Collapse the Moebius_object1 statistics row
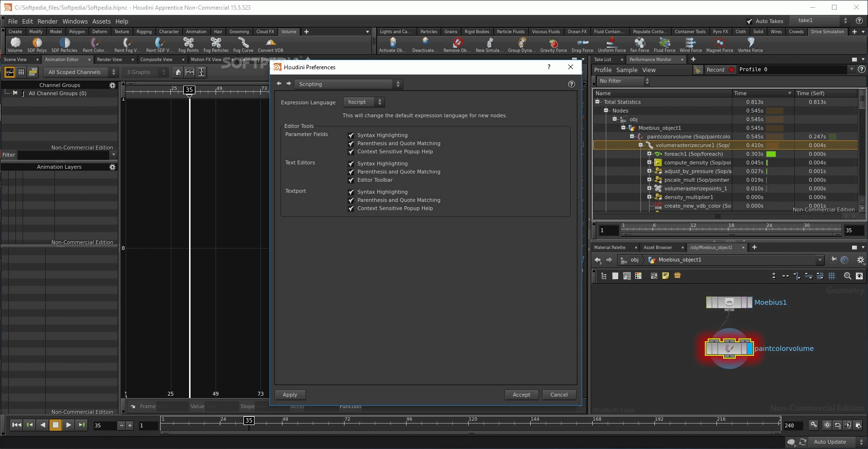 tap(624, 128)
